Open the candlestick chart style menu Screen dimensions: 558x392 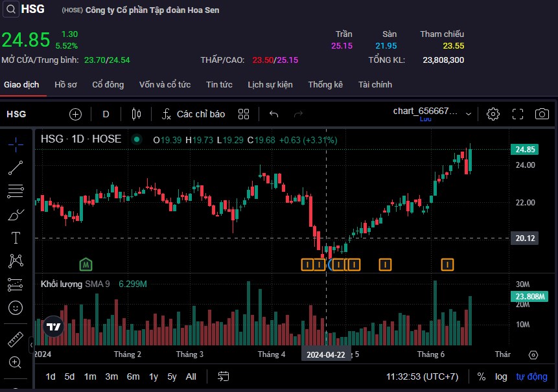136,114
